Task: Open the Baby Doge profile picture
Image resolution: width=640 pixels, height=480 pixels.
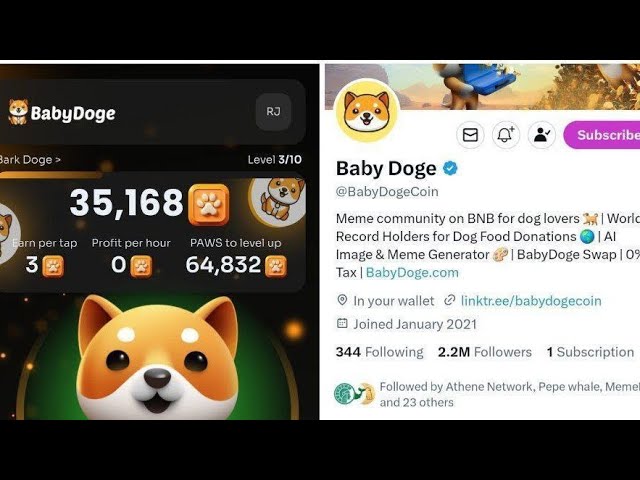Action: (x=367, y=111)
